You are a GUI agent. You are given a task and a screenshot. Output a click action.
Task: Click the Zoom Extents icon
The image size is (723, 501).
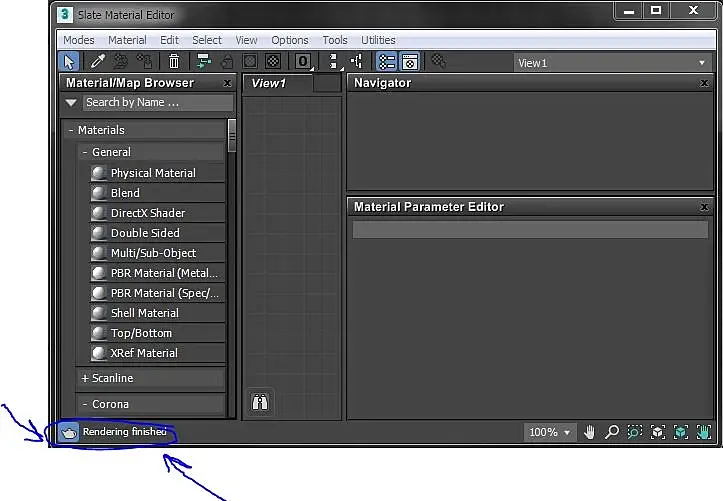point(658,432)
